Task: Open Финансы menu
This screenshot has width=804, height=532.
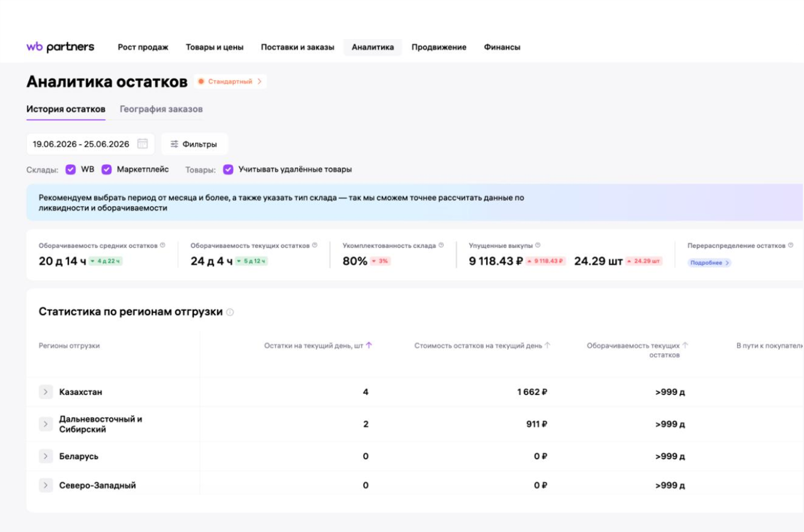Action: 502,47
